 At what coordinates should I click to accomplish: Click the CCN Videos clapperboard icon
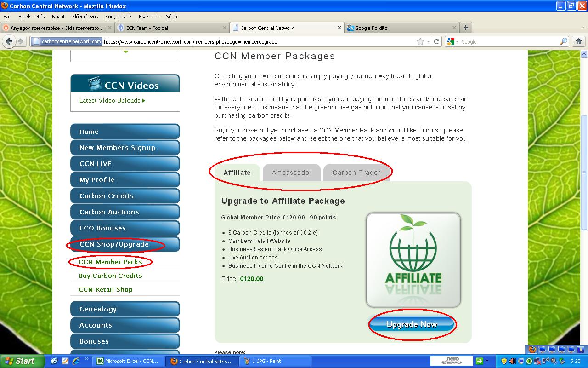(95, 84)
